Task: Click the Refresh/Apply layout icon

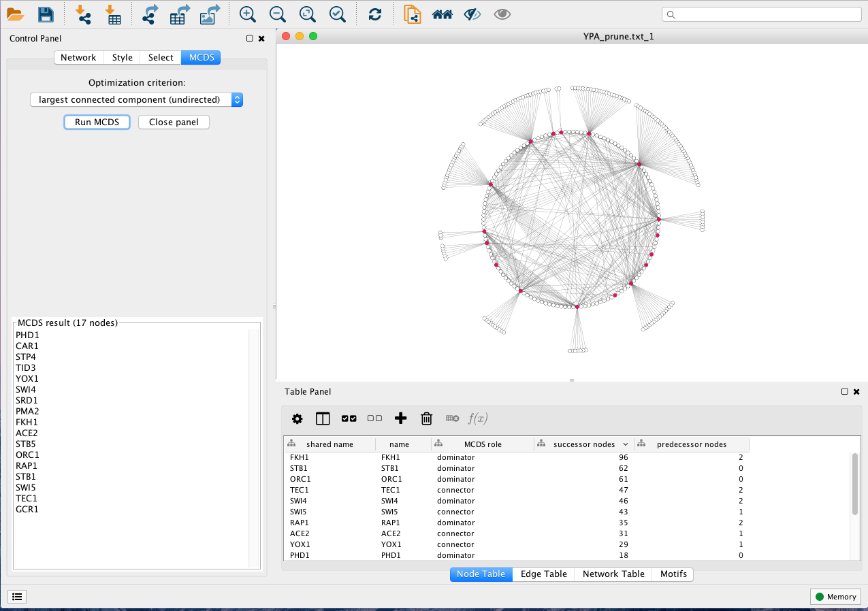Action: tap(374, 14)
